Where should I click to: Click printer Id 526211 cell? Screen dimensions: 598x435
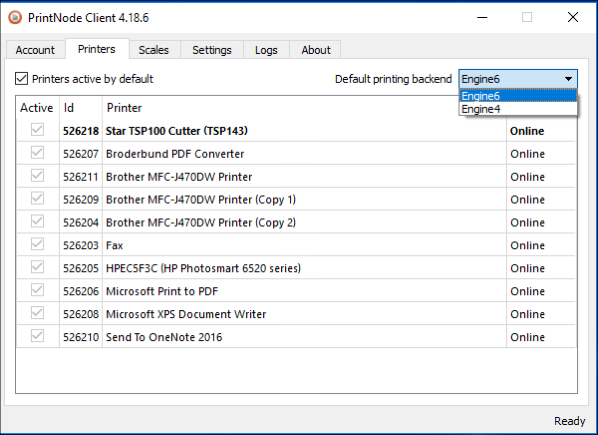(81, 177)
